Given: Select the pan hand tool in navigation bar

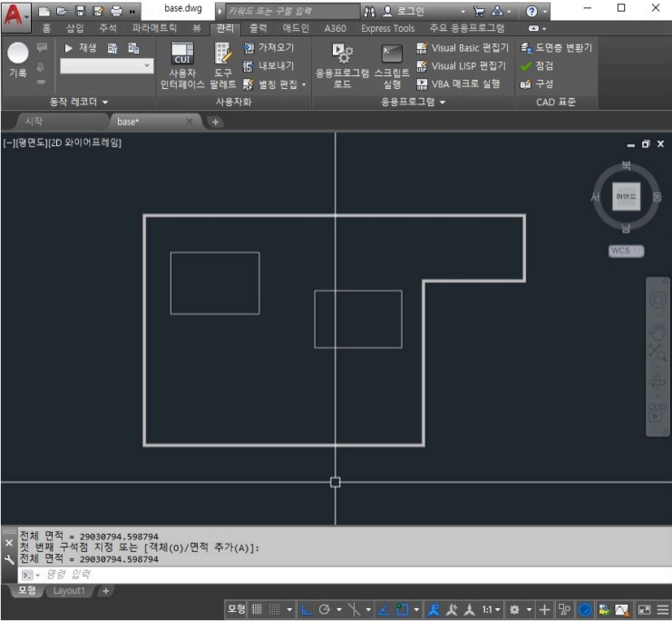Looking at the screenshot, I should [x=657, y=330].
